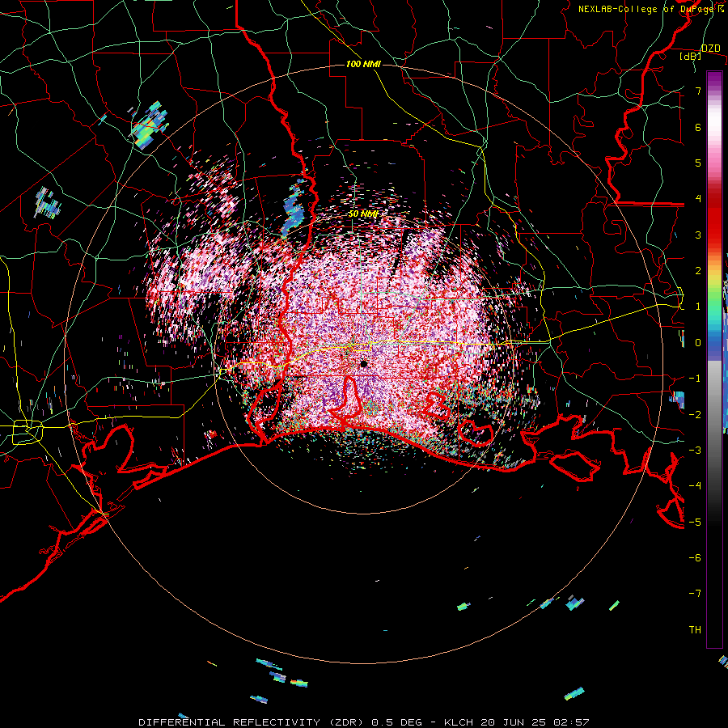Image resolution: width=728 pixels, height=728 pixels.
Task: Select the legend value -5
Action: point(695,522)
